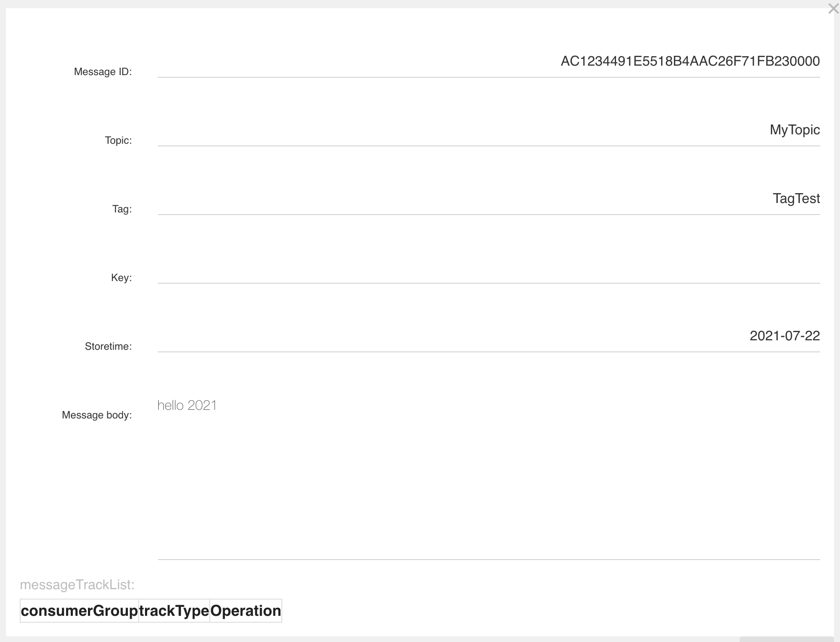Close the message detail dialog with the X

tap(833, 9)
